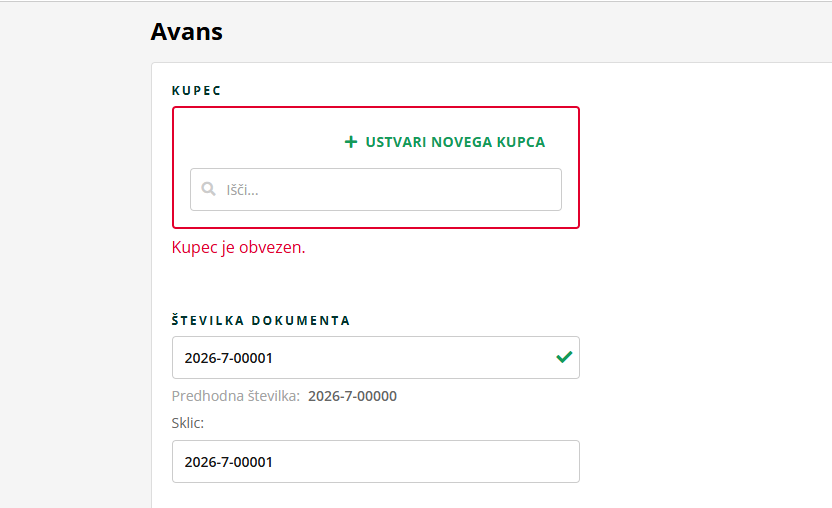Image resolution: width=832 pixels, height=508 pixels.
Task: Click into the Številka dokumenta input
Action: coord(360,358)
